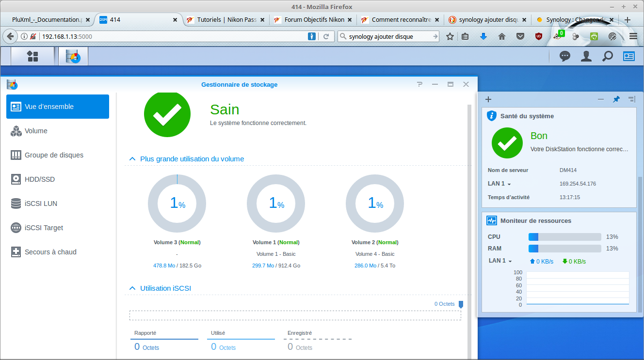
Task: Go to Groupe de disques
Action: pyautogui.click(x=54, y=155)
